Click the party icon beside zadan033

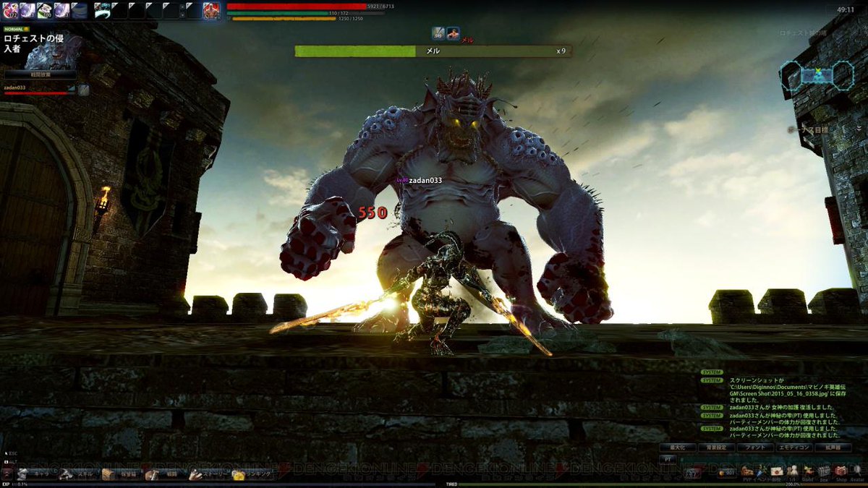pyautogui.click(x=84, y=90)
